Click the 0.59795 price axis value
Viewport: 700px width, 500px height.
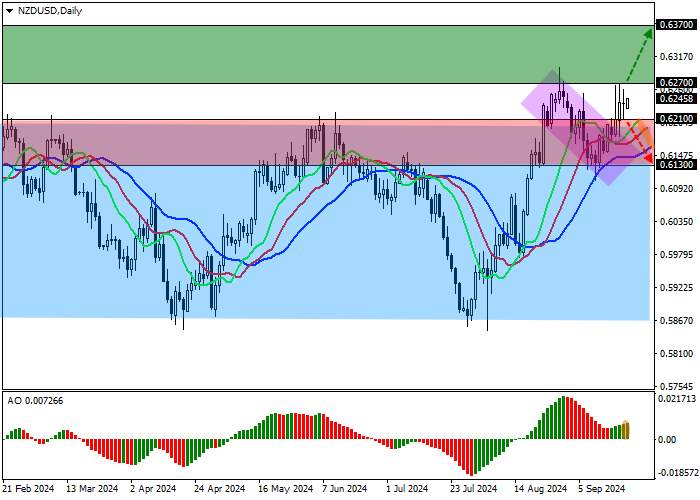click(x=676, y=254)
